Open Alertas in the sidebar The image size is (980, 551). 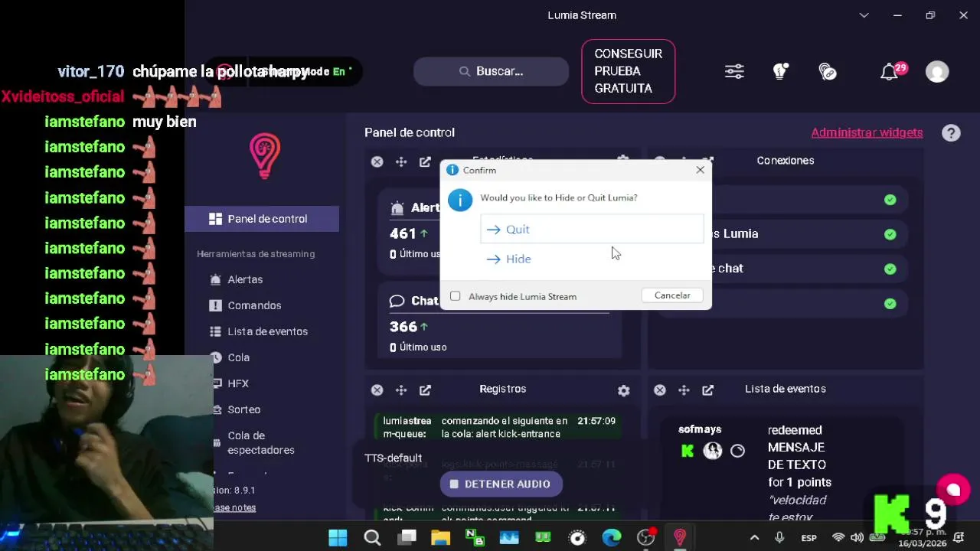click(x=245, y=280)
